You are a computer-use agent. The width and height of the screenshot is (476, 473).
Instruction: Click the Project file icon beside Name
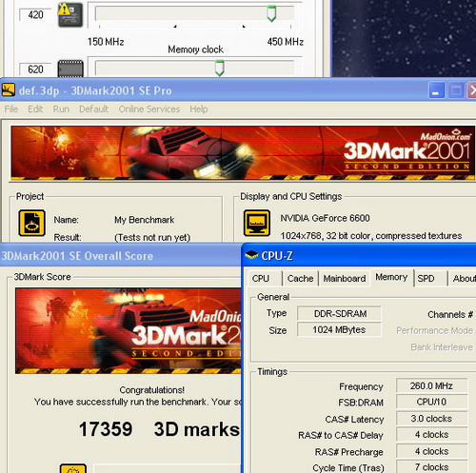click(31, 223)
